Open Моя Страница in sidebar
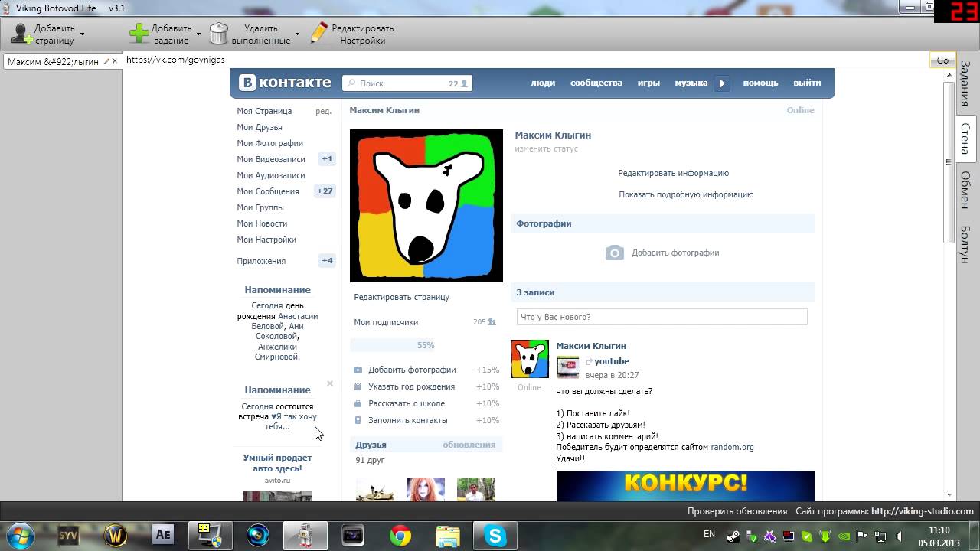Viewport: 980px width, 551px height. [264, 111]
